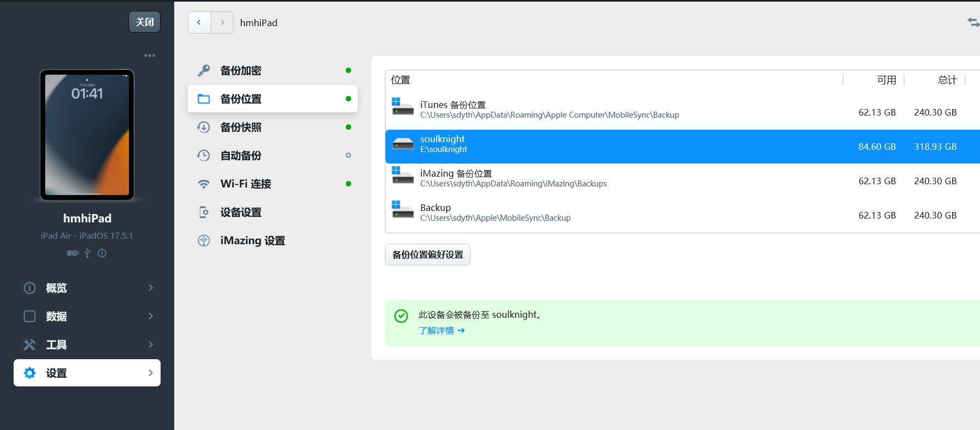980x430 pixels.
Task: Expand the 工具 section chevron
Action: (x=151, y=344)
